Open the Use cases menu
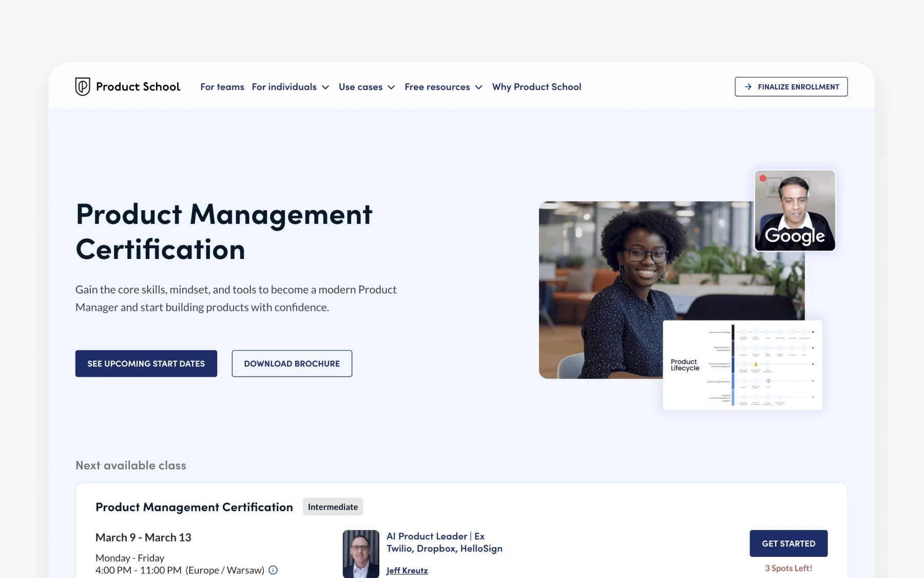Screen dimensions: 924x578 (360, 87)
